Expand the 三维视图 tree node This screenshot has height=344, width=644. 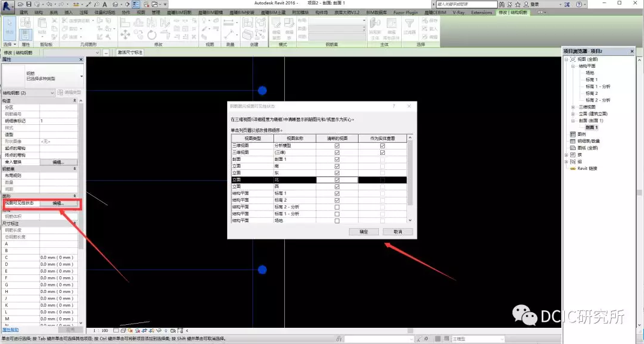point(573,107)
